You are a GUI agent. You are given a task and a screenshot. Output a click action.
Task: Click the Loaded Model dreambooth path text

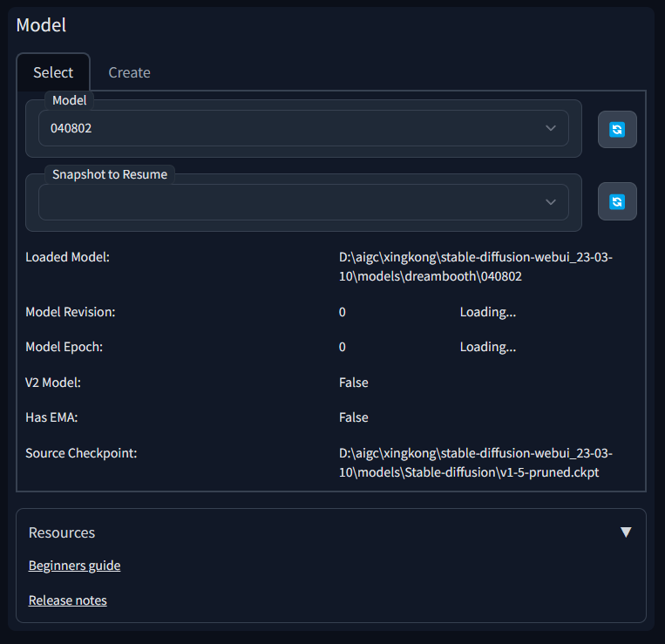coord(475,267)
